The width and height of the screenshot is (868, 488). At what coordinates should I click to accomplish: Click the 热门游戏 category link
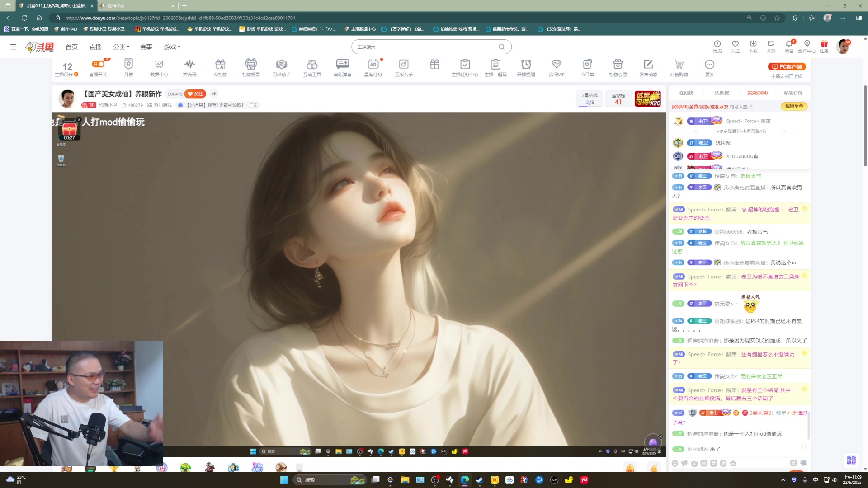coord(160,105)
